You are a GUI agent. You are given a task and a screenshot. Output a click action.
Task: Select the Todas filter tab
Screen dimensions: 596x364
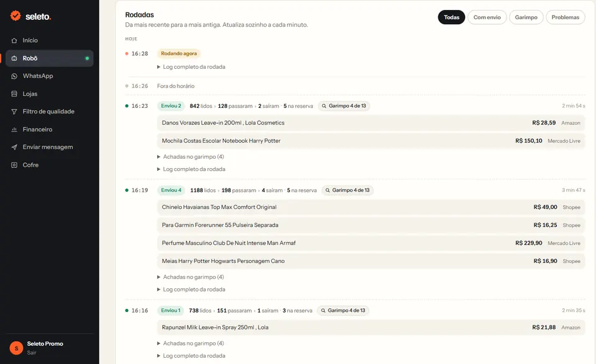[x=451, y=17]
